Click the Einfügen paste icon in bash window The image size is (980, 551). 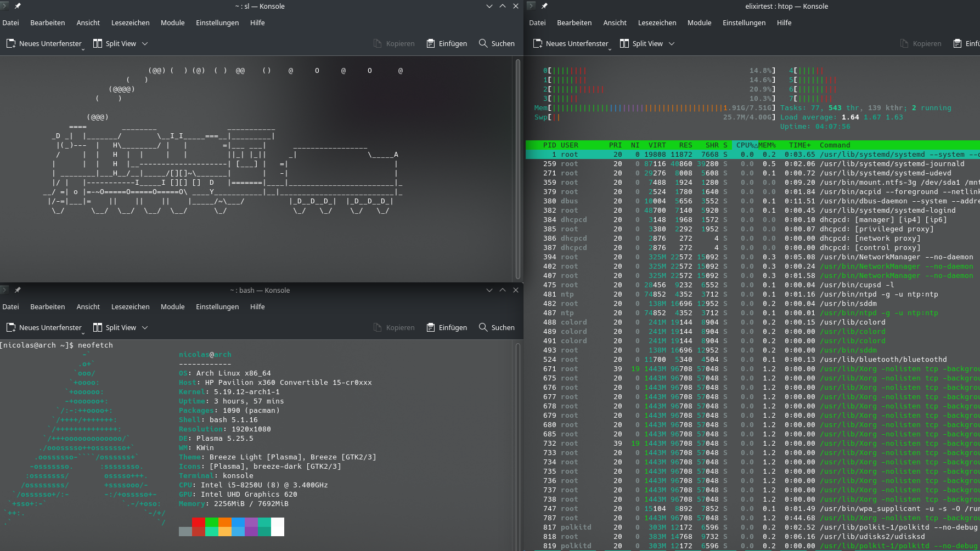[431, 327]
